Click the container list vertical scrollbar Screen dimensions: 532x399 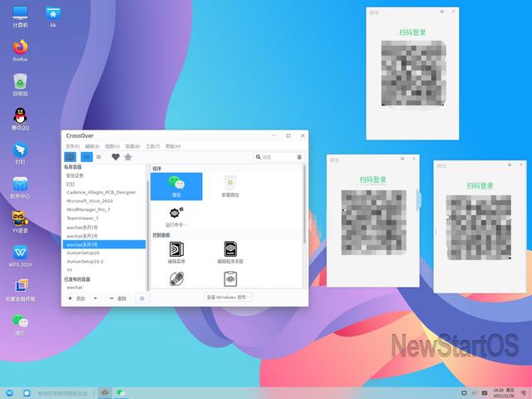click(x=148, y=234)
